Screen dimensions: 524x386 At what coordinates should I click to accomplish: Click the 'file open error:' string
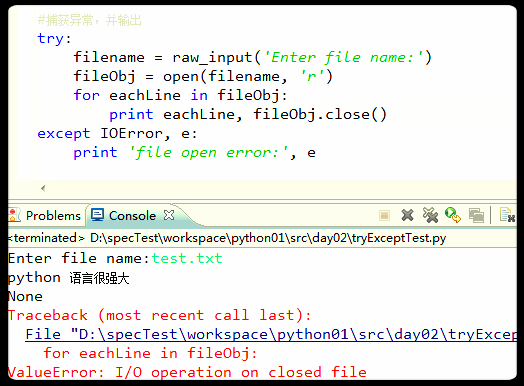coord(209,153)
